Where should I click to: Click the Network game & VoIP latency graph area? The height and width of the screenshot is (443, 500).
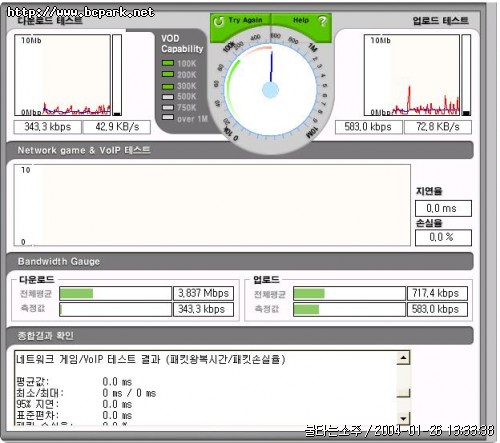(212, 205)
